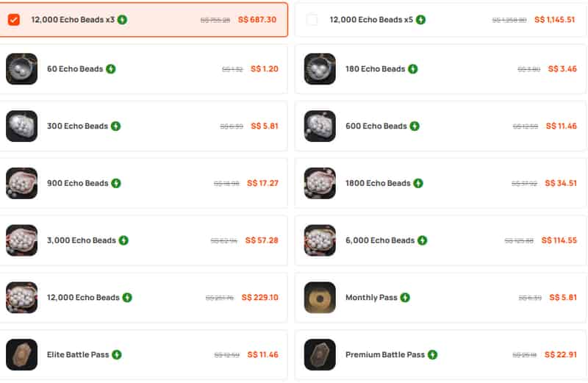
Task: Tick the 12,000 Echo Beads x5 checkbox
Action: coord(312,20)
